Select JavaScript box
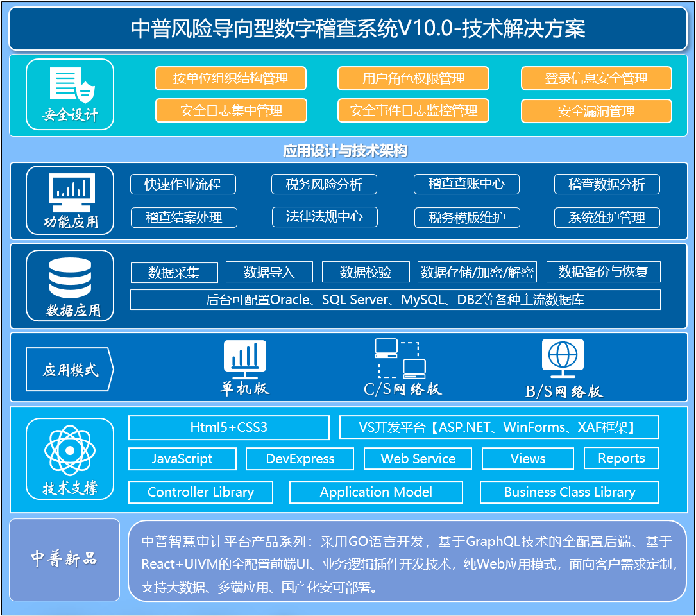 click(182, 459)
